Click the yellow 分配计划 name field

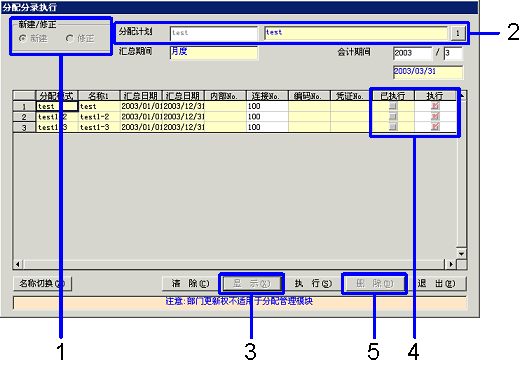[x=356, y=33]
